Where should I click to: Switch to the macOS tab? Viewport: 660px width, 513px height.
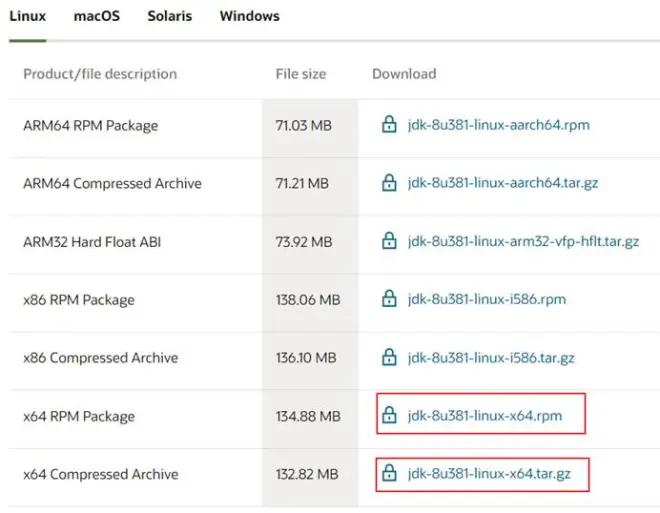[x=96, y=16]
